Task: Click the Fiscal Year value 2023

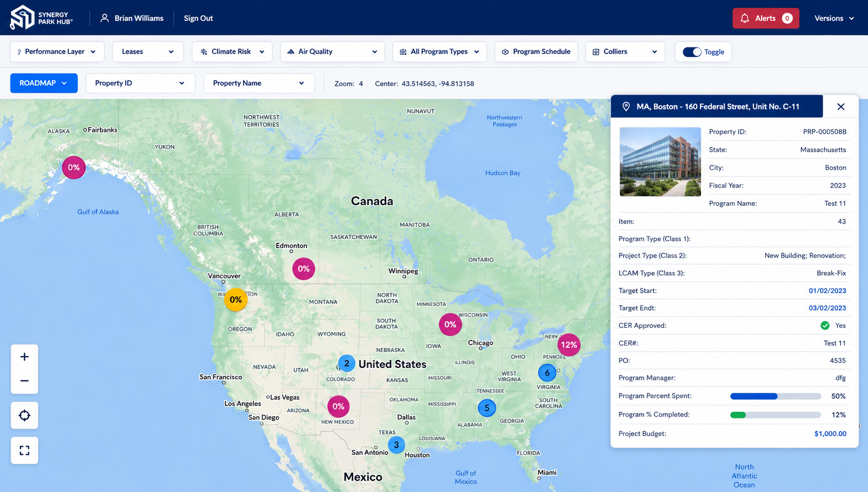Action: click(x=838, y=186)
